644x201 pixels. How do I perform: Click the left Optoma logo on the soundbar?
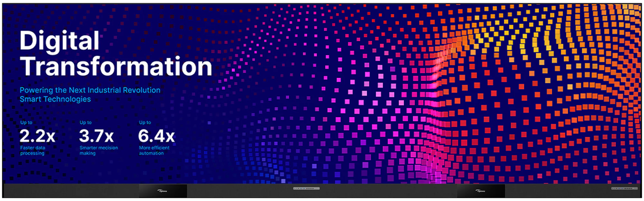pyautogui.click(x=163, y=191)
